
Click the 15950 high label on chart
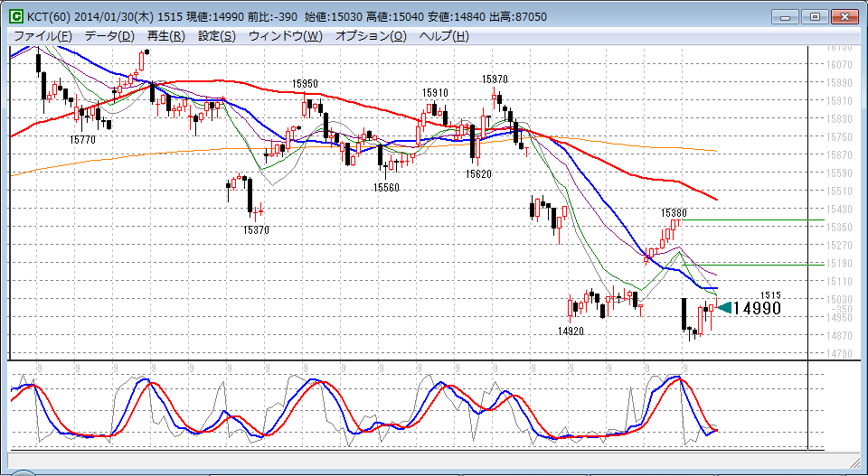[x=305, y=83]
